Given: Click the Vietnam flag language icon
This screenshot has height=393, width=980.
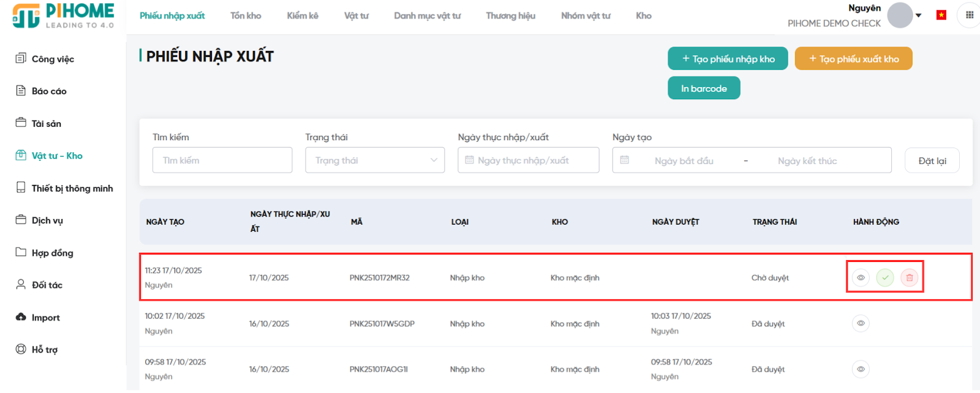Looking at the screenshot, I should 941,15.
